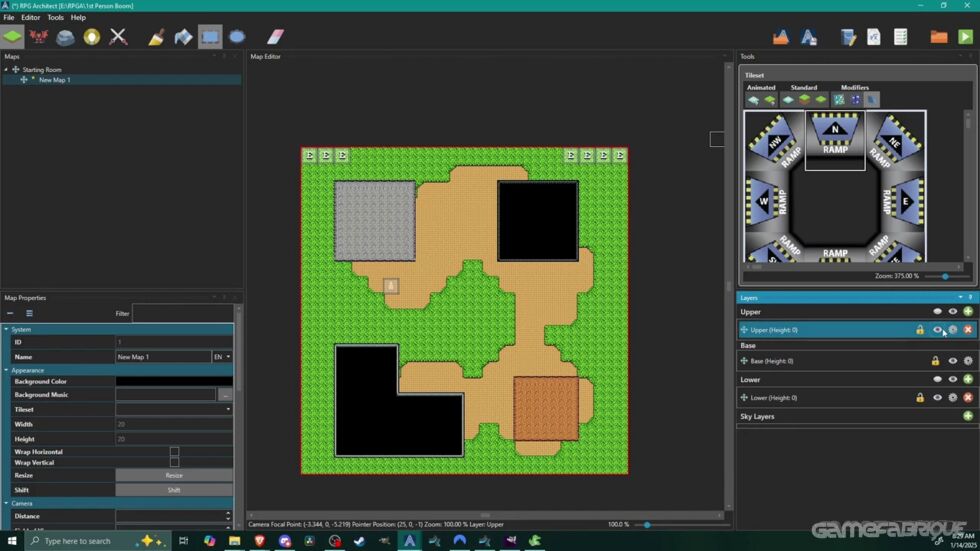Unlock the Upper (Height: 0) layer
The image size is (980, 551).
point(920,330)
